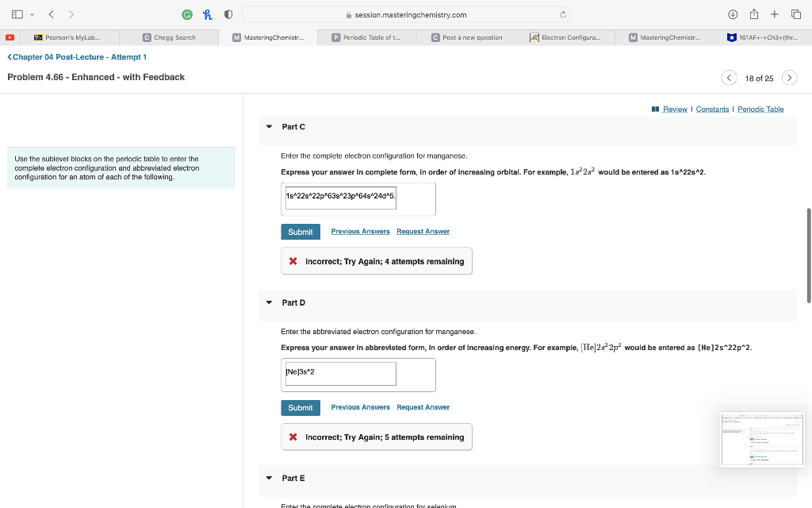Open the Honey extension icon
Screen dimensions: 812x508
click(208, 15)
